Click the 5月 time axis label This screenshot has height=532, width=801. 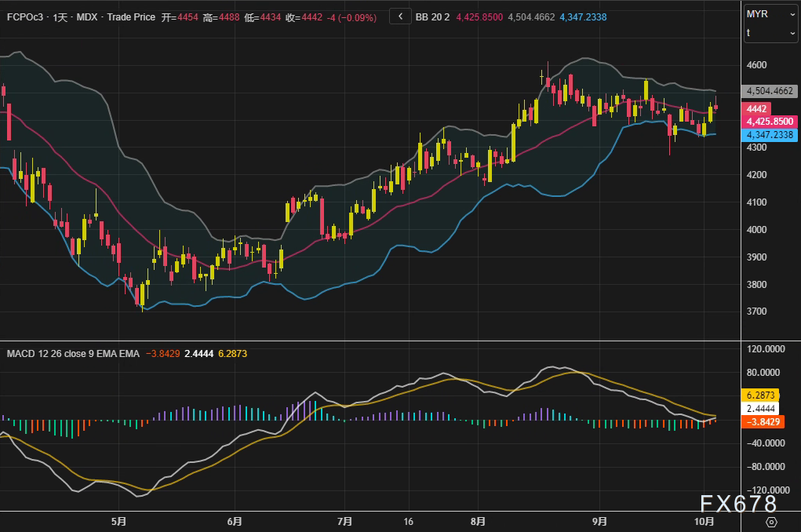coord(118,521)
